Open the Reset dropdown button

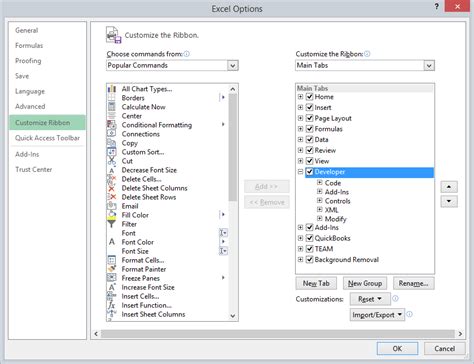370,299
